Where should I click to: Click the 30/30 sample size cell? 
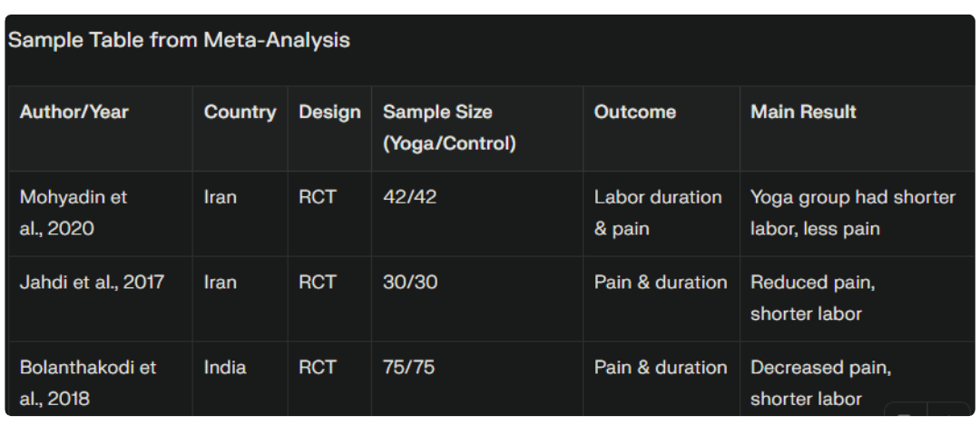tap(409, 282)
